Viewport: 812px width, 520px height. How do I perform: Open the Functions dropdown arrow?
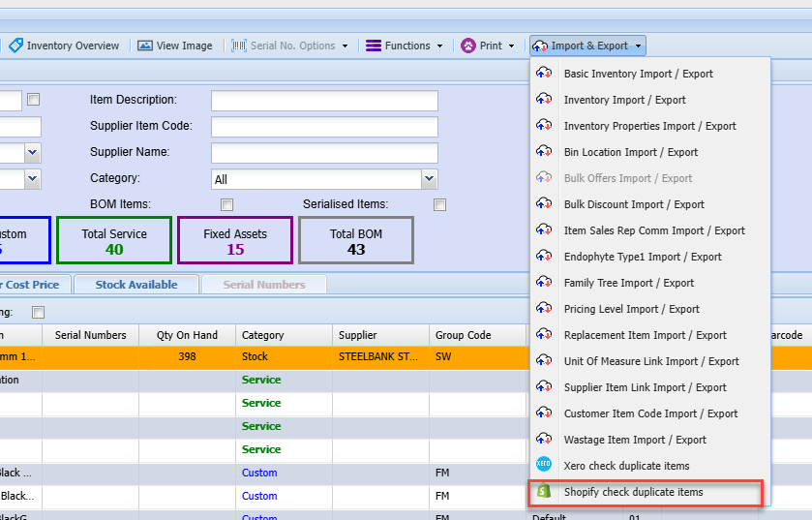(x=439, y=46)
